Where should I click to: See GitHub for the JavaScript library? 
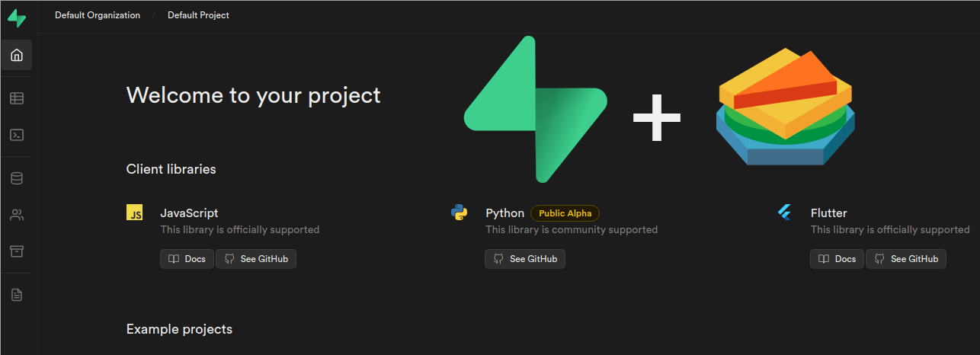click(256, 259)
